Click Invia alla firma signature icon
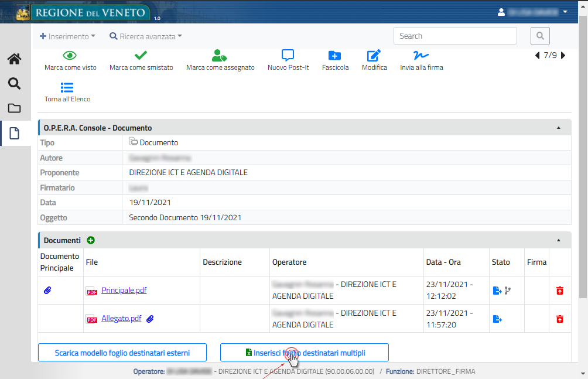This screenshot has height=379, width=588. 421,56
